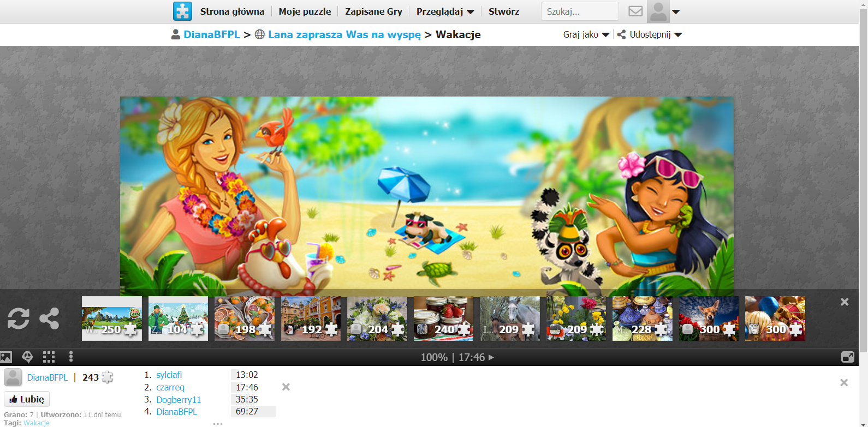Viewport: 868px width, 427px height.
Task: Expand the Udostępnij share dropdown
Action: (x=650, y=34)
